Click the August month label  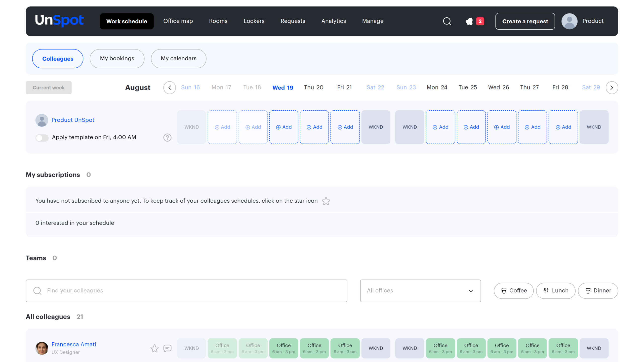138,88
